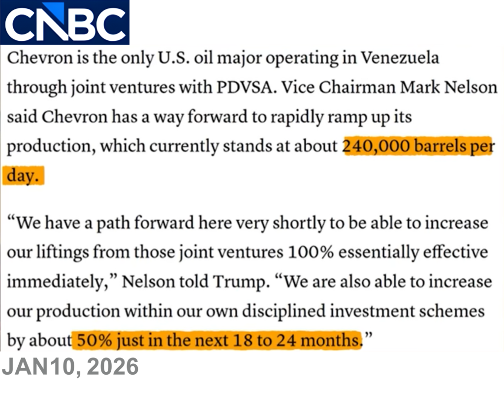Click the words "essentially effective"
The width and height of the screenshot is (504, 420).
[x=413, y=252]
